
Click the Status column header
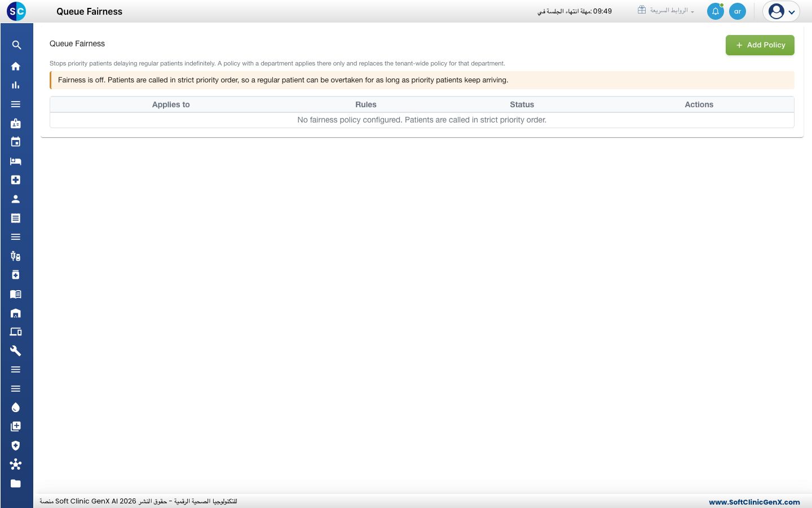(522, 104)
